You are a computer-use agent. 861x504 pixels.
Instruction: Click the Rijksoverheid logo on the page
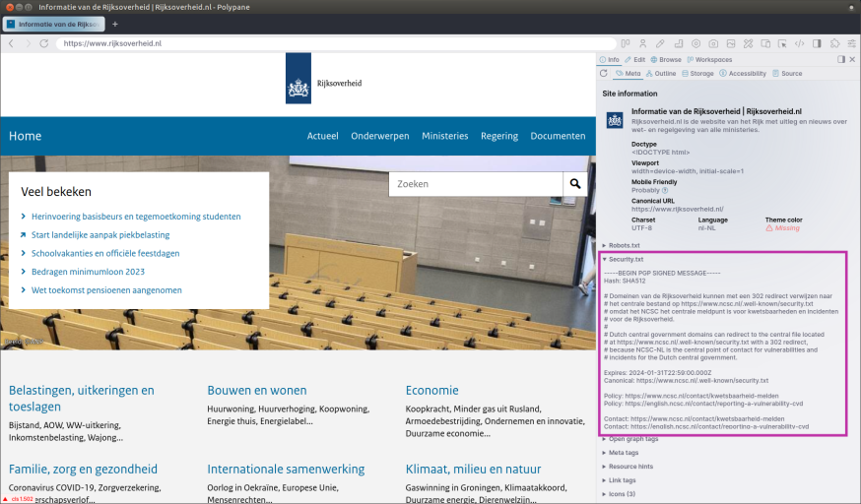[324, 79]
